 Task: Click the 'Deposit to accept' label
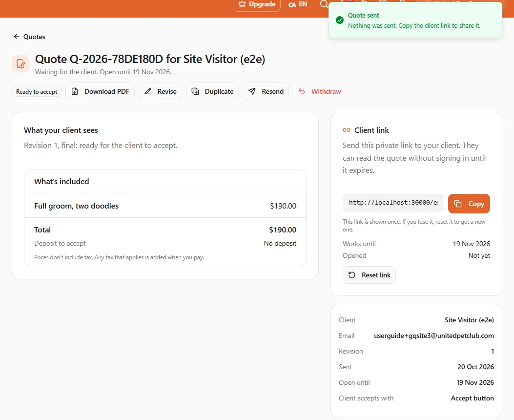point(60,243)
